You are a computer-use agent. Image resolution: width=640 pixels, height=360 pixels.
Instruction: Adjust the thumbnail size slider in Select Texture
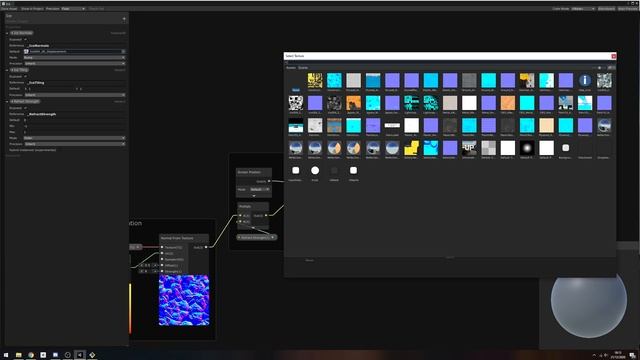(x=600, y=68)
